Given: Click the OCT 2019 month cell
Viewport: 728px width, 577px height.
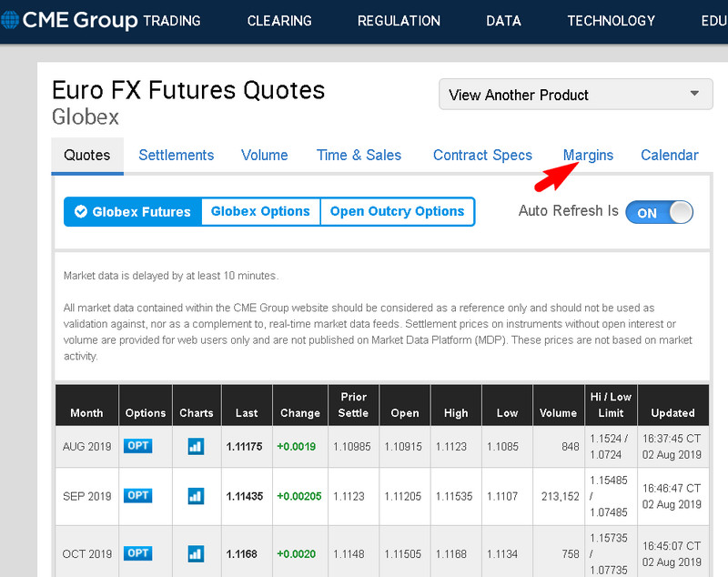Looking at the screenshot, I should 86,553.
